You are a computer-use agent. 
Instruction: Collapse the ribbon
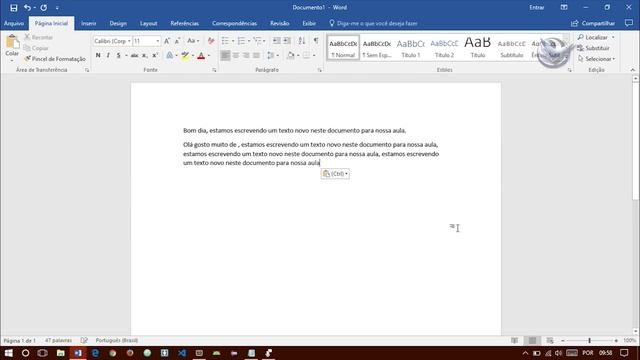(633, 70)
